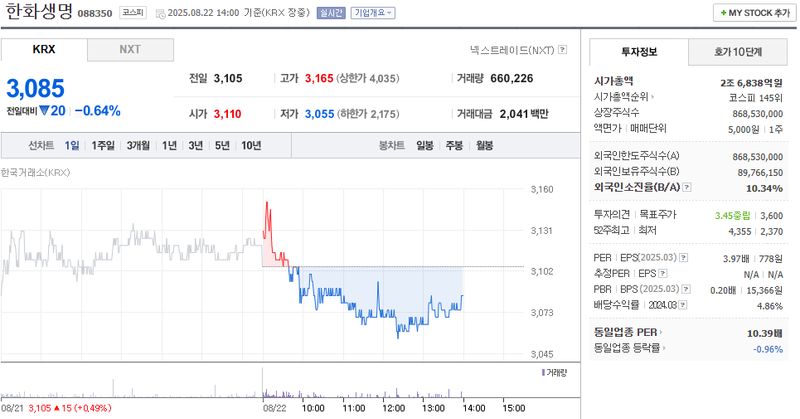Click the 실시간 realtime badge

click(x=331, y=13)
